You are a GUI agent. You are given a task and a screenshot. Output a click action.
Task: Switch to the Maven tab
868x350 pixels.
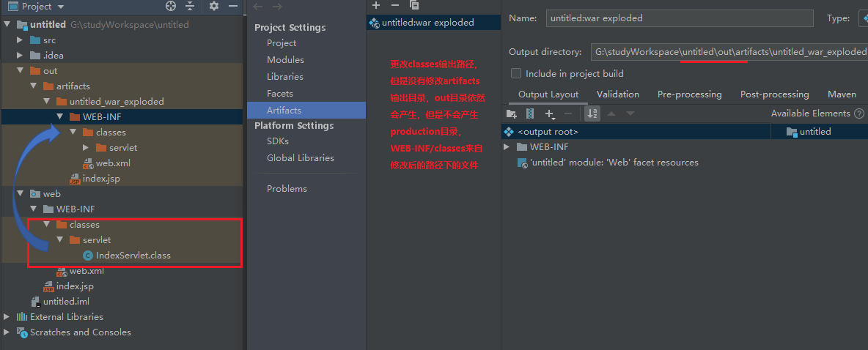pyautogui.click(x=842, y=94)
